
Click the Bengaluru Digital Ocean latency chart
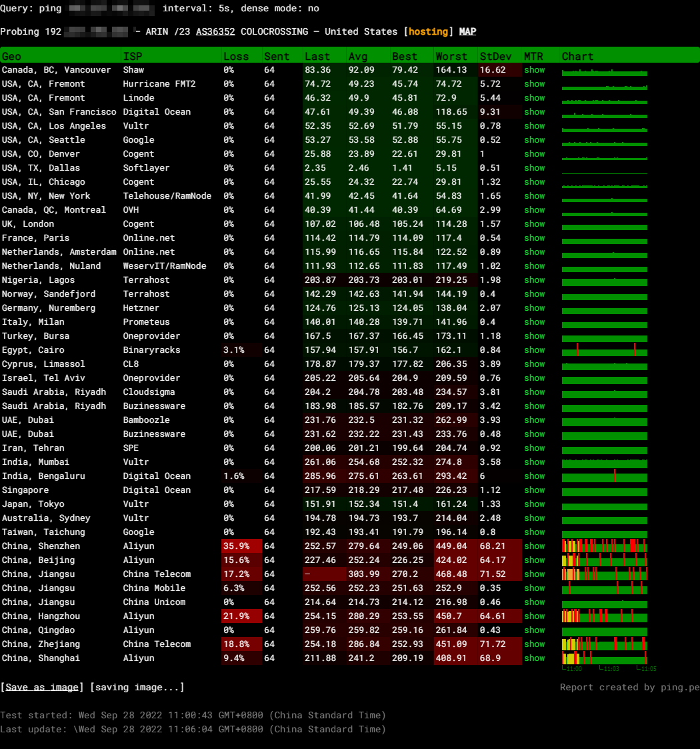[605, 476]
